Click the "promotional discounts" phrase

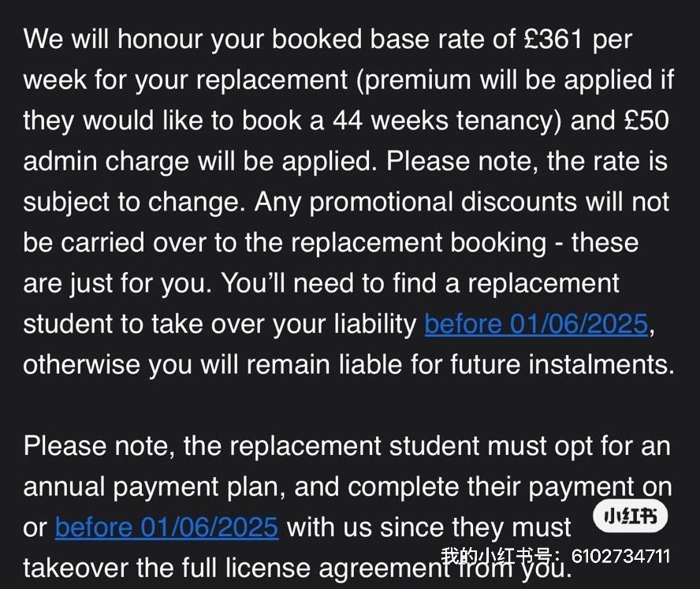444,203
